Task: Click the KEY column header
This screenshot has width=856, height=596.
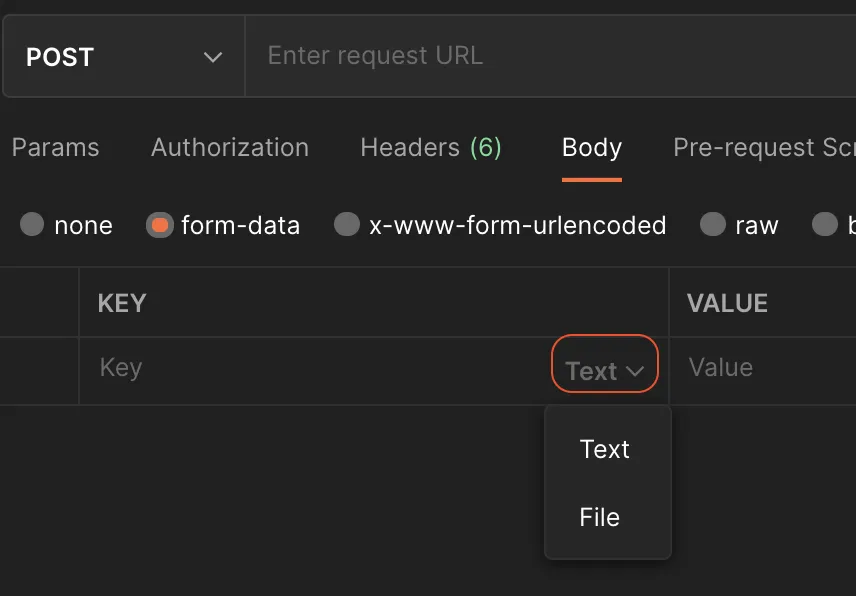Action: 122,303
